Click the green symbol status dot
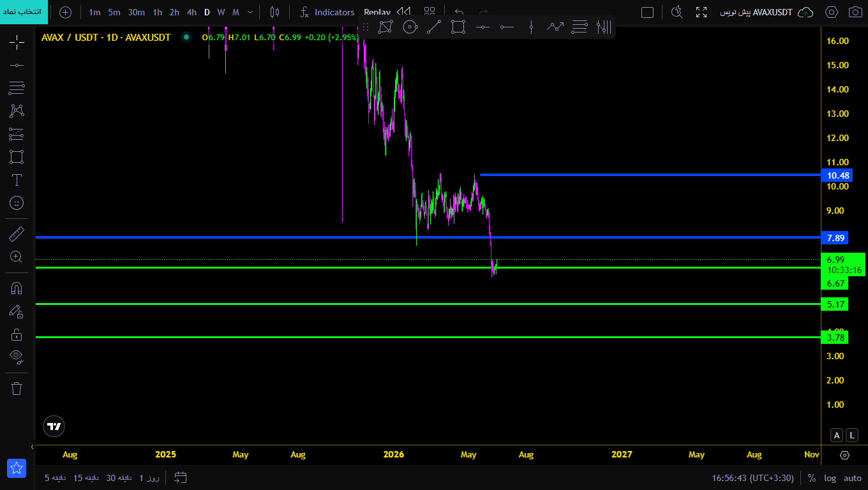The height and width of the screenshot is (490, 868). (x=186, y=38)
